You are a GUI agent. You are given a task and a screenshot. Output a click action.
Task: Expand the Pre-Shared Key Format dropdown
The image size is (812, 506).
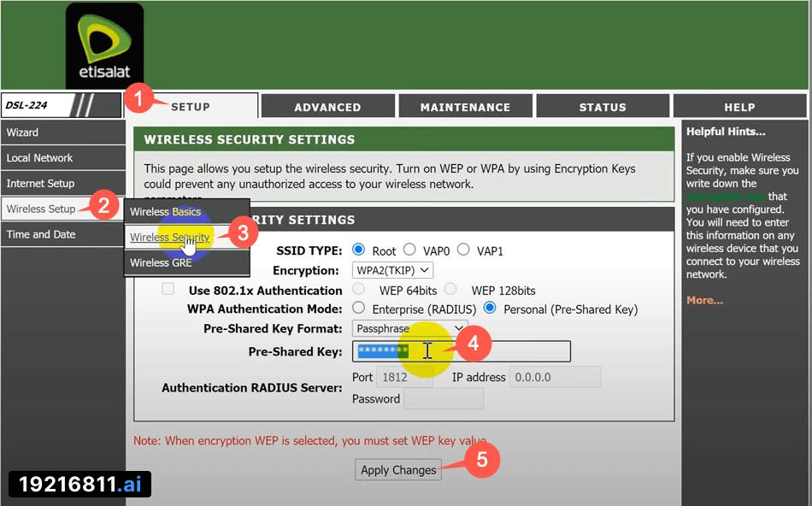tap(409, 328)
